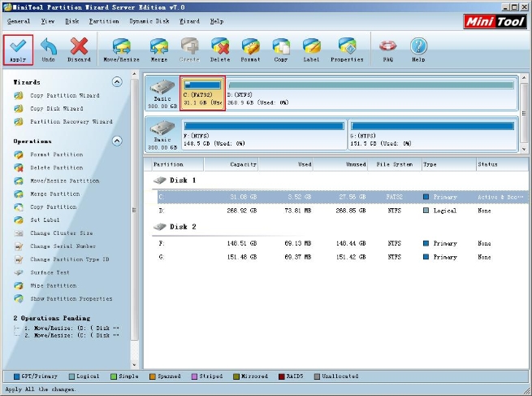The image size is (532, 396).
Task: Open the Help menu
Action: coord(217,21)
